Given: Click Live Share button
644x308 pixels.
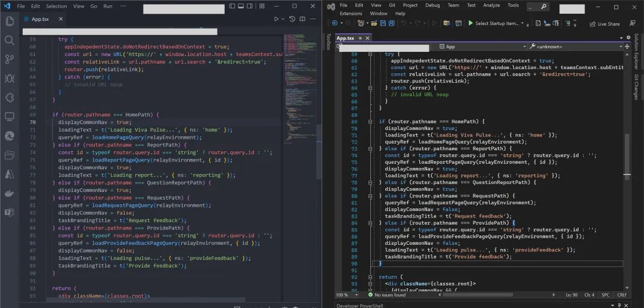Looking at the screenshot, I should click(605, 24).
